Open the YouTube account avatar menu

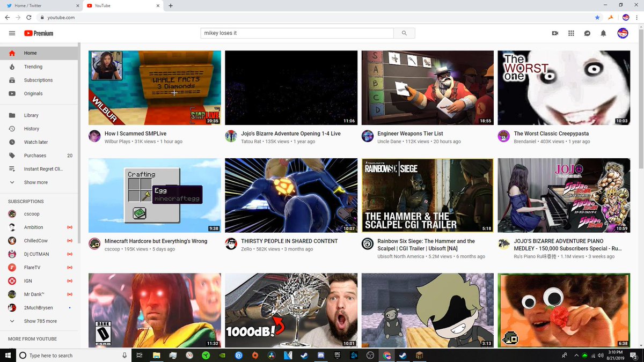click(x=623, y=33)
